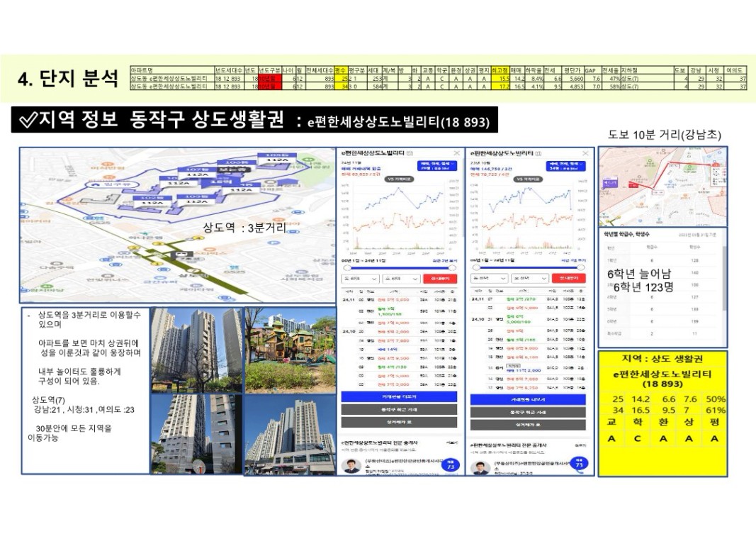Click the red download button in right panel
Viewport: 756px width, 534px height.
569,278
